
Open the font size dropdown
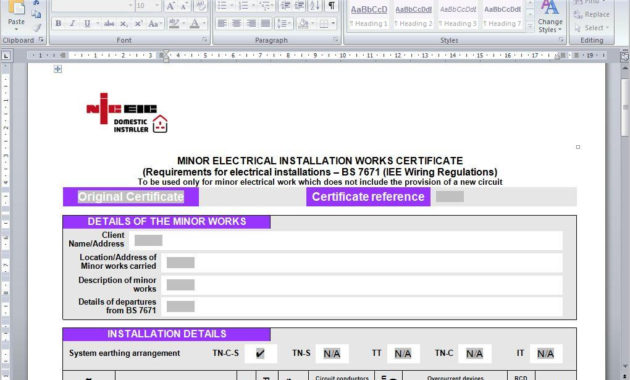pos(157,6)
